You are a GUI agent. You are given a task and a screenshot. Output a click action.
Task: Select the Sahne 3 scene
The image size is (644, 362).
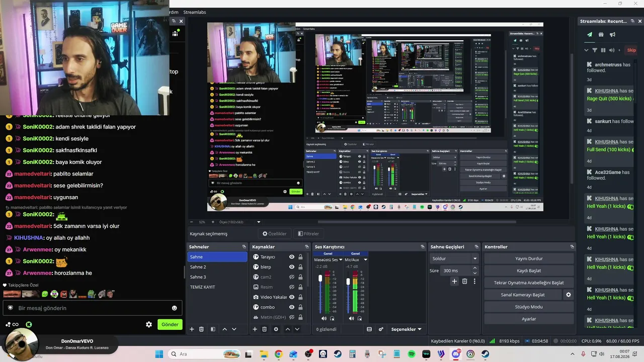pos(217,277)
